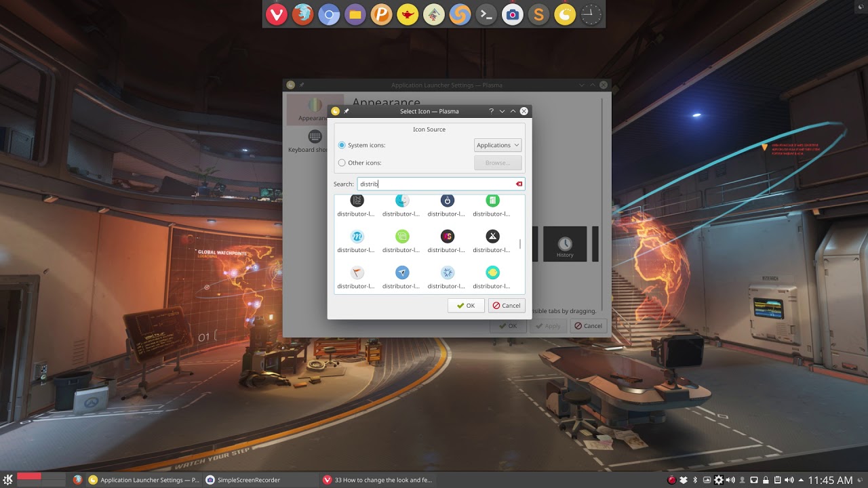The width and height of the screenshot is (868, 488).
Task: Open the Appearance section in settings sidebar
Action: point(315,110)
